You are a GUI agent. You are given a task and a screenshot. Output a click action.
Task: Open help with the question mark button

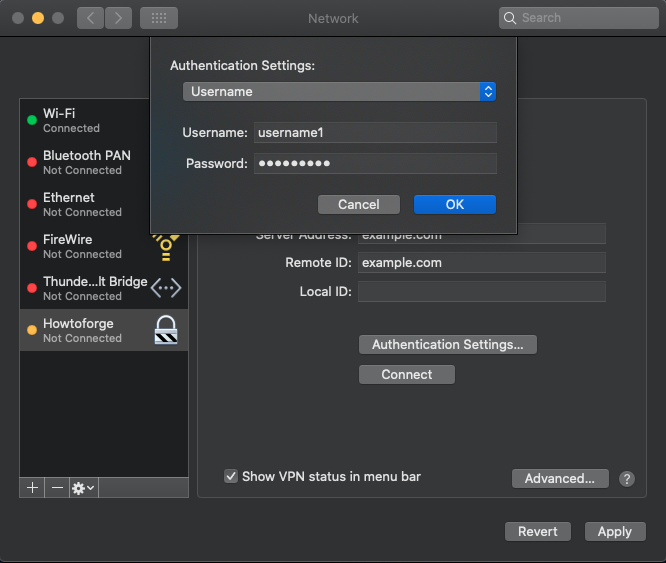click(627, 479)
